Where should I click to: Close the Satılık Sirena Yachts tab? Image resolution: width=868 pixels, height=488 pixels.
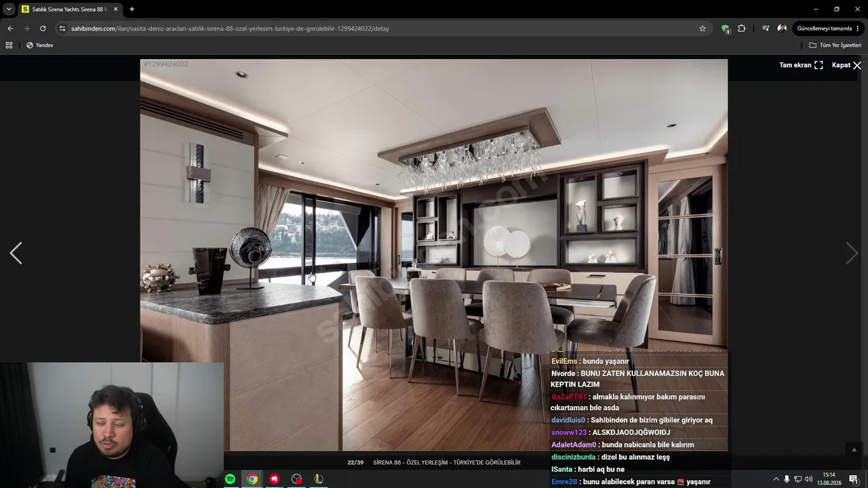coord(115,9)
